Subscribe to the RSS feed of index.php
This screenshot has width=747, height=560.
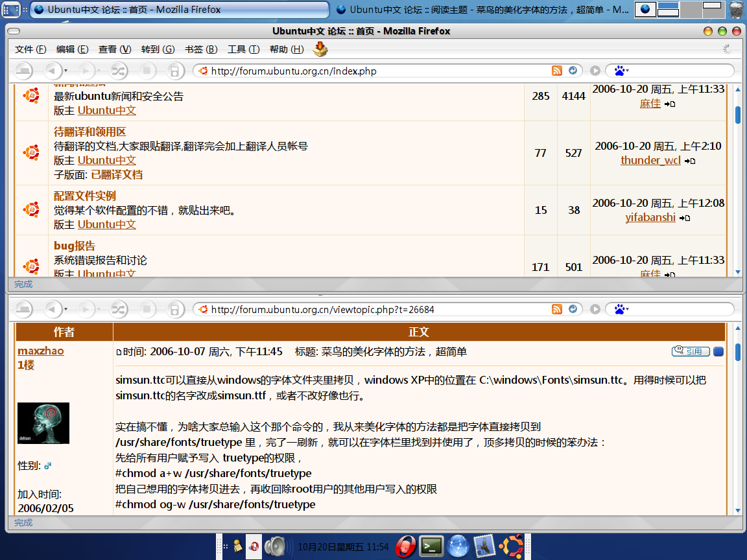(x=557, y=71)
